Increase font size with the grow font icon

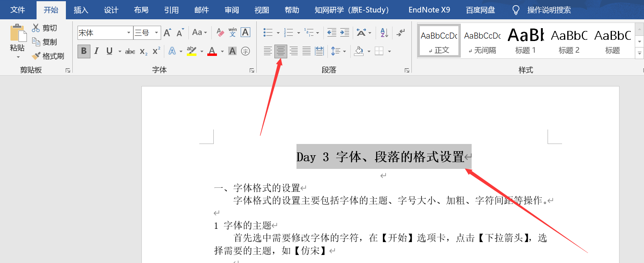pos(168,33)
